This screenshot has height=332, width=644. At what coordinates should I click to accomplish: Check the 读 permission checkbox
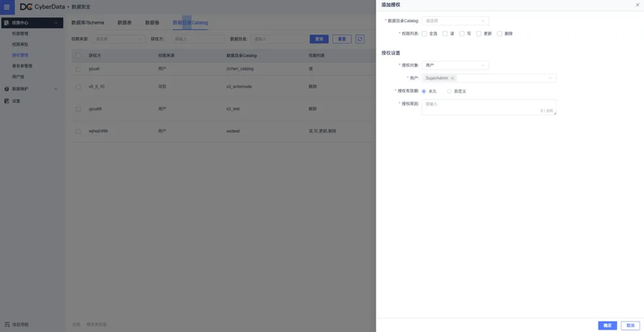point(445,34)
